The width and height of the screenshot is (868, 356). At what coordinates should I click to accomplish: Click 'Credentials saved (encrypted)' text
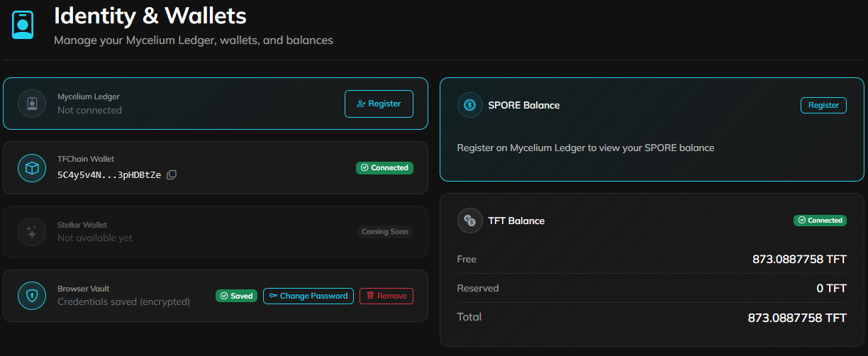(123, 302)
